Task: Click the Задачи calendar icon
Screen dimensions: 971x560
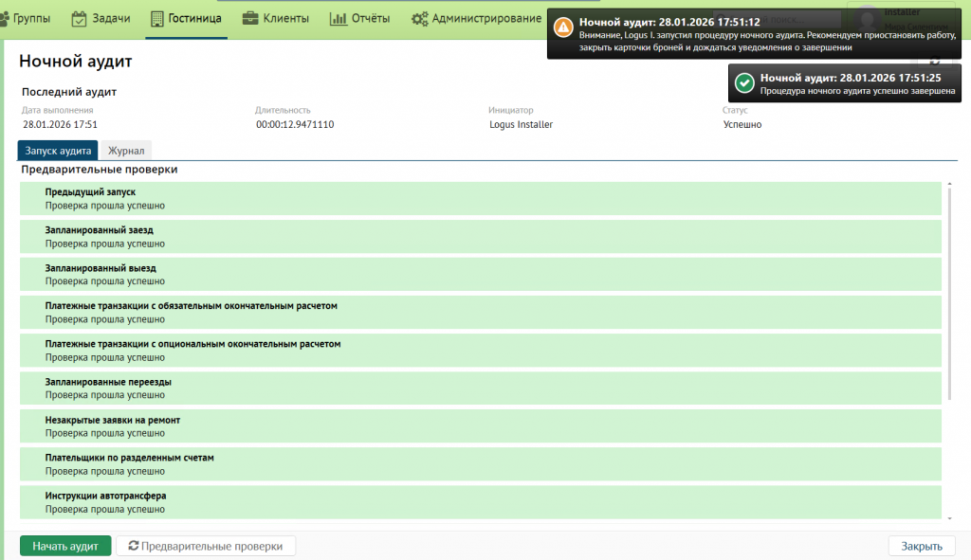Action: [80, 19]
